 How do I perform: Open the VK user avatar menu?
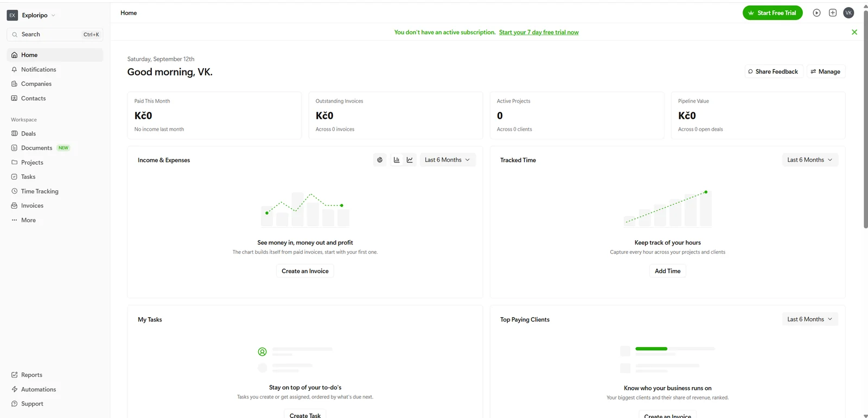click(x=848, y=13)
